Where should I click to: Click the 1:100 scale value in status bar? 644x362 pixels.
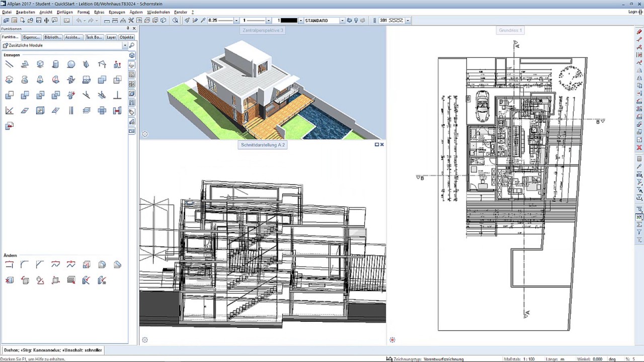pos(528,359)
